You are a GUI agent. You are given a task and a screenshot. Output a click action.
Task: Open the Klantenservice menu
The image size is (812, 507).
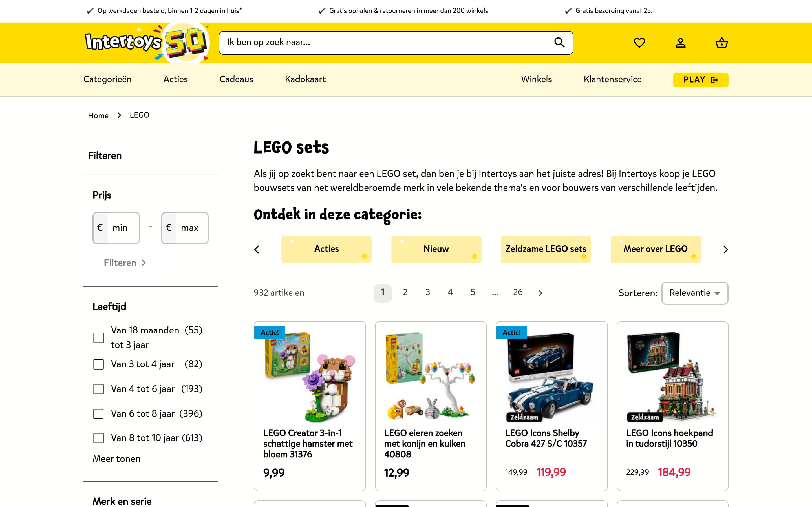(612, 79)
